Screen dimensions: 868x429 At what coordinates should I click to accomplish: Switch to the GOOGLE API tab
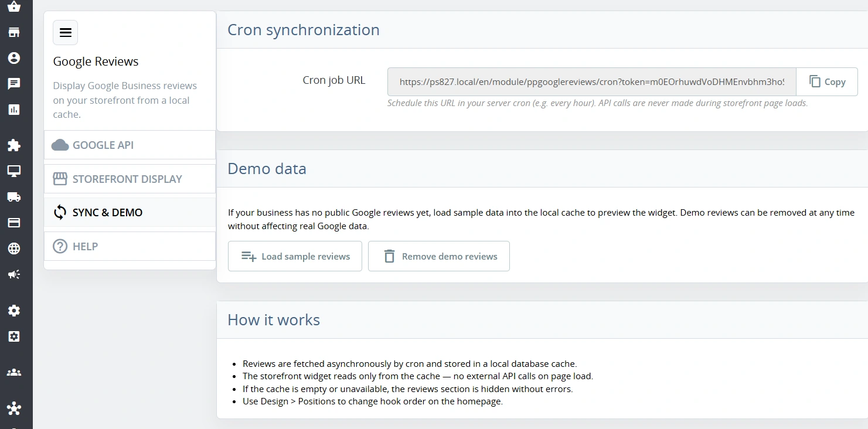tap(130, 145)
